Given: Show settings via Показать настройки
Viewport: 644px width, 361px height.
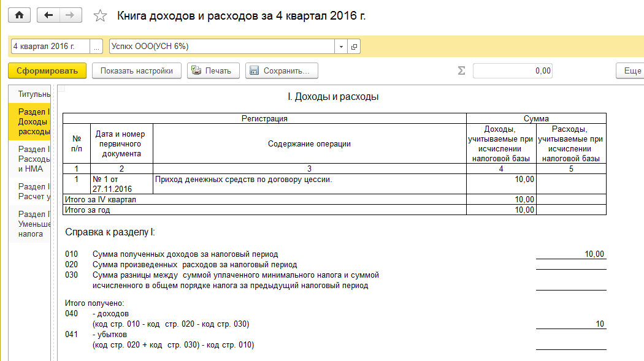Looking at the screenshot, I should click(137, 70).
